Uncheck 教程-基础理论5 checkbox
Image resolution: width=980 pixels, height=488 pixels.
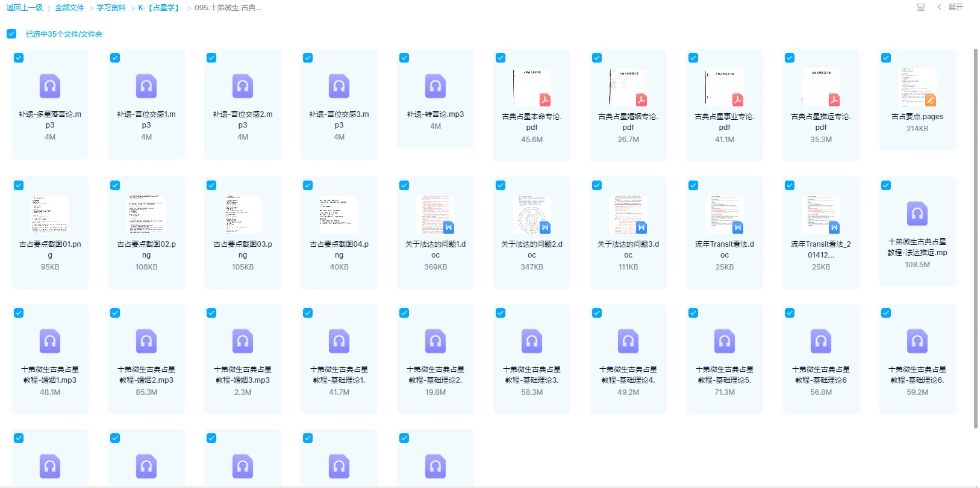[693, 313]
